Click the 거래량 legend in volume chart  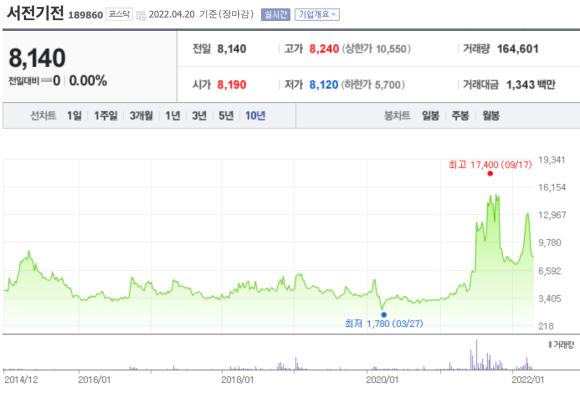pyautogui.click(x=561, y=345)
